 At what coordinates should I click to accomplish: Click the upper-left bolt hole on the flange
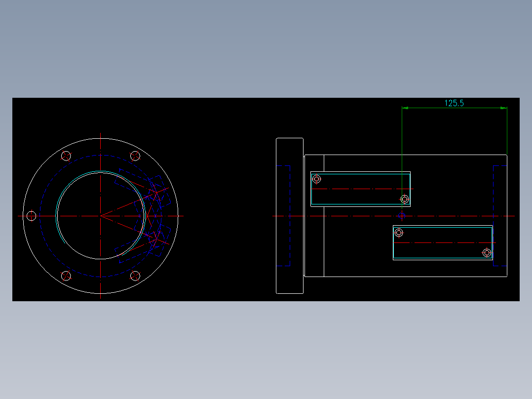[66, 157]
